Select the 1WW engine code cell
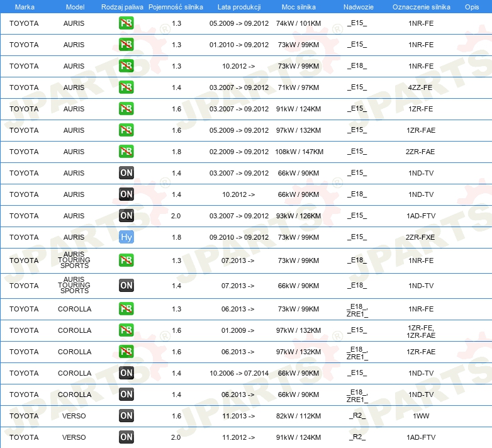The height and width of the screenshot is (448, 492). click(x=421, y=416)
